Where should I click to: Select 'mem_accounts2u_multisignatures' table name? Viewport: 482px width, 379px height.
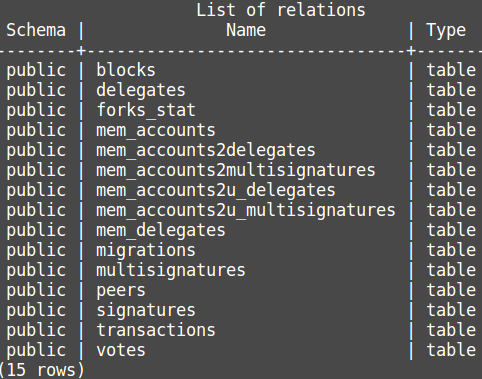click(x=246, y=210)
